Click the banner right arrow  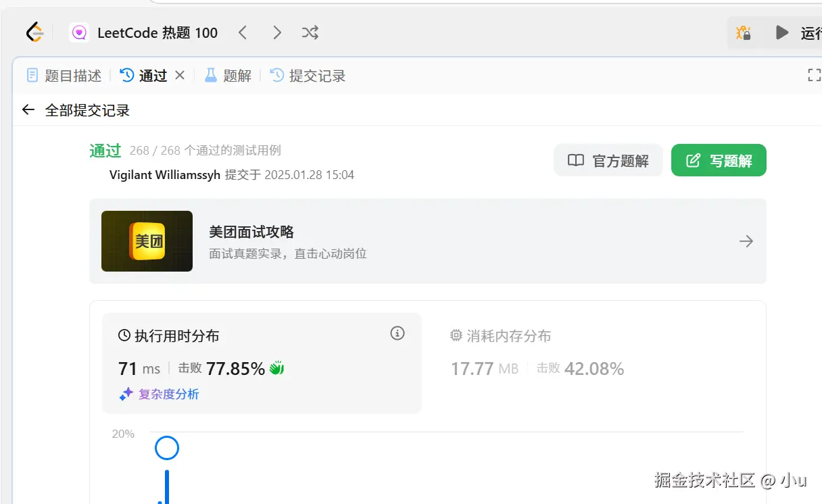(x=746, y=241)
